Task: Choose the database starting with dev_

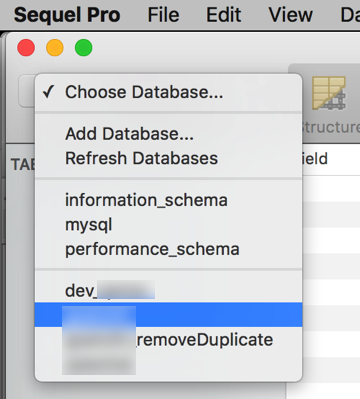Action: (x=168, y=290)
